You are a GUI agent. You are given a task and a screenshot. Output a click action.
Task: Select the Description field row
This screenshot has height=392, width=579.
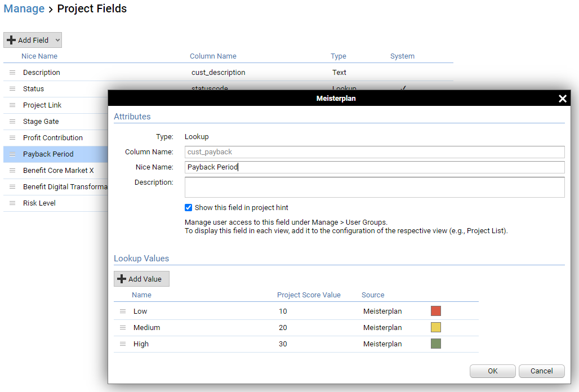(228, 72)
